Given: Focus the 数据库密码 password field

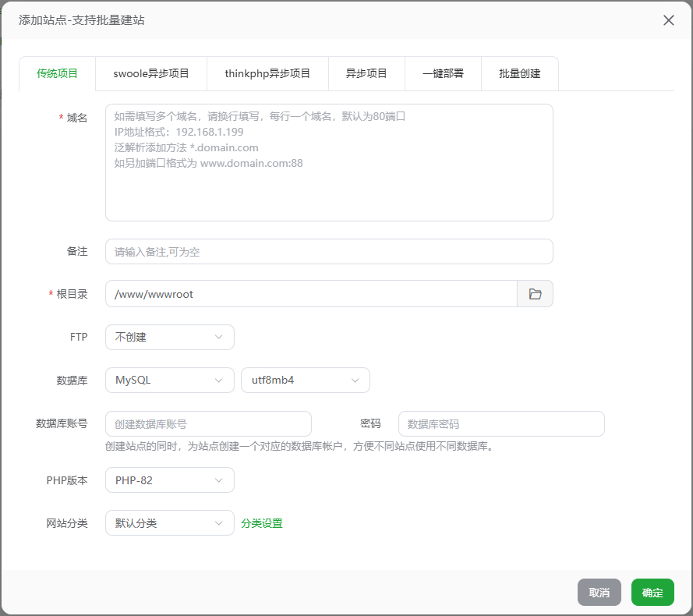Looking at the screenshot, I should [501, 424].
